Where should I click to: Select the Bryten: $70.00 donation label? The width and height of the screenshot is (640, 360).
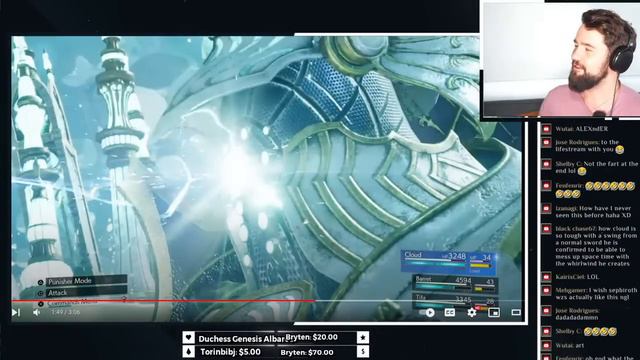tap(307, 352)
